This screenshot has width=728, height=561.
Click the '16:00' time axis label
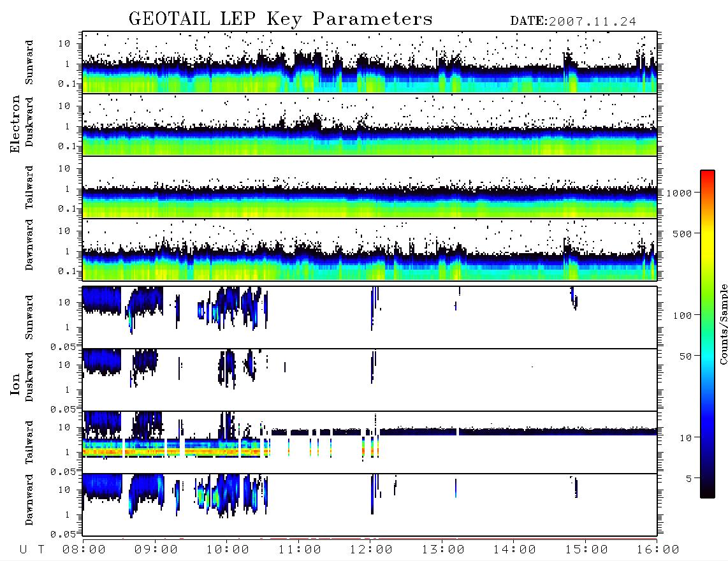pyautogui.click(x=658, y=550)
